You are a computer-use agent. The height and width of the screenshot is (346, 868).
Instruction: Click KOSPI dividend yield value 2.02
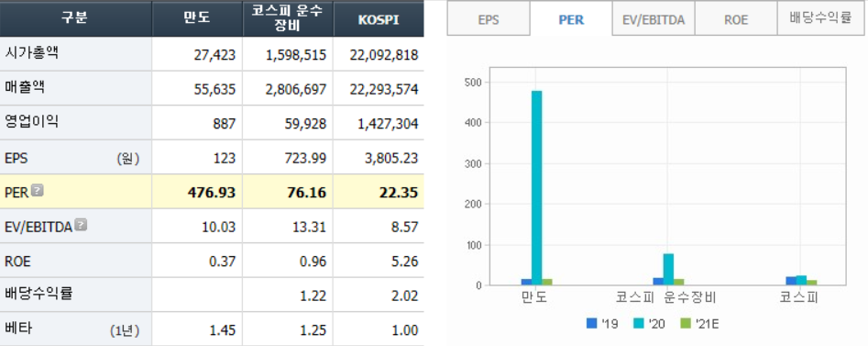(x=404, y=296)
